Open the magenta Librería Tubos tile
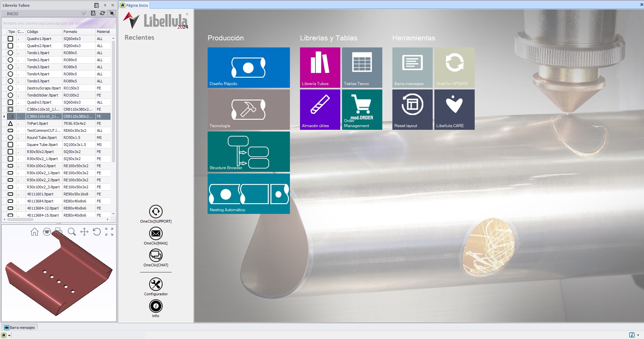Image resolution: width=644 pixels, height=339 pixels. [320, 68]
